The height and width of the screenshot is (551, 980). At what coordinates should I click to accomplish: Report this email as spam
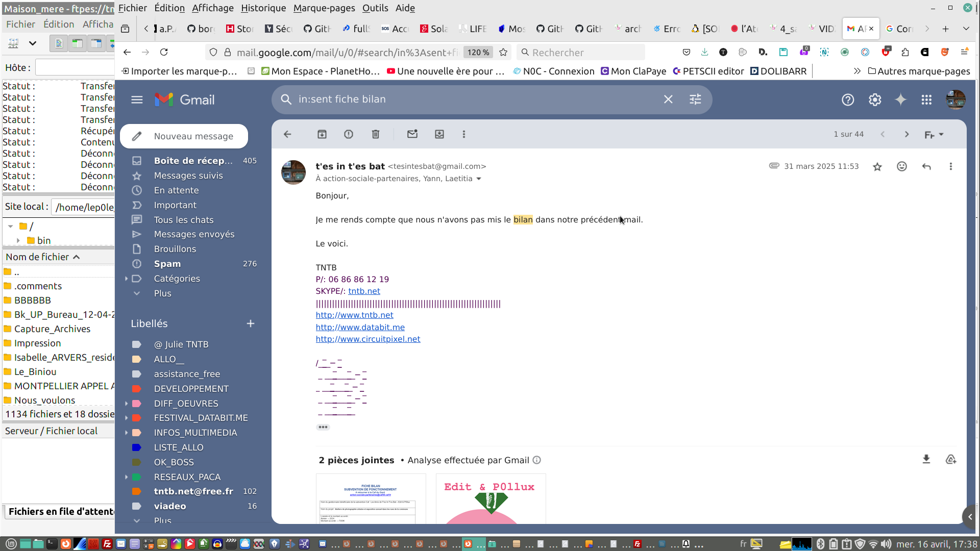click(x=349, y=134)
